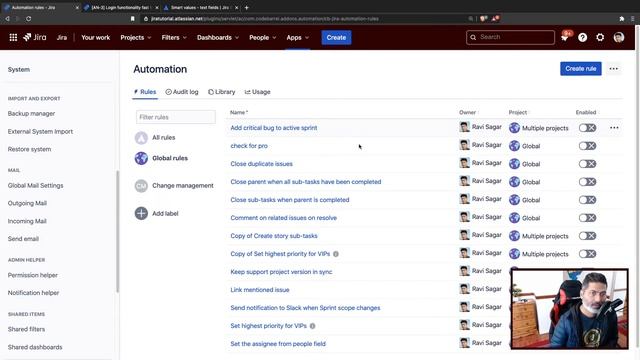640x360 pixels.
Task: Click the Jira logo in header
Action: (35, 38)
